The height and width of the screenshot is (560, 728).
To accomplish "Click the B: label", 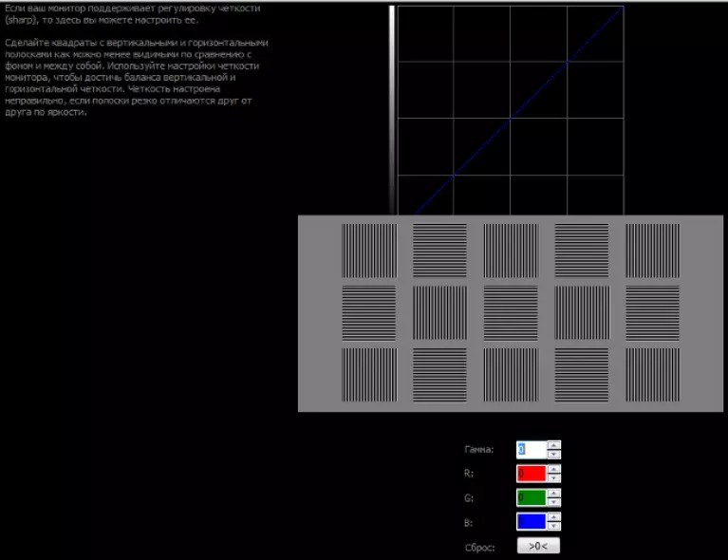I will tap(469, 522).
